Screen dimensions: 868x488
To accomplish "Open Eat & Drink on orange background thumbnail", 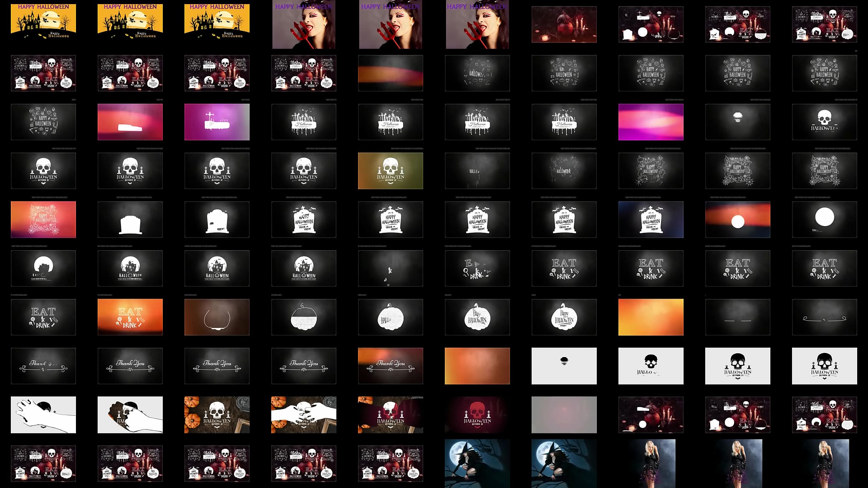I will coord(130,317).
